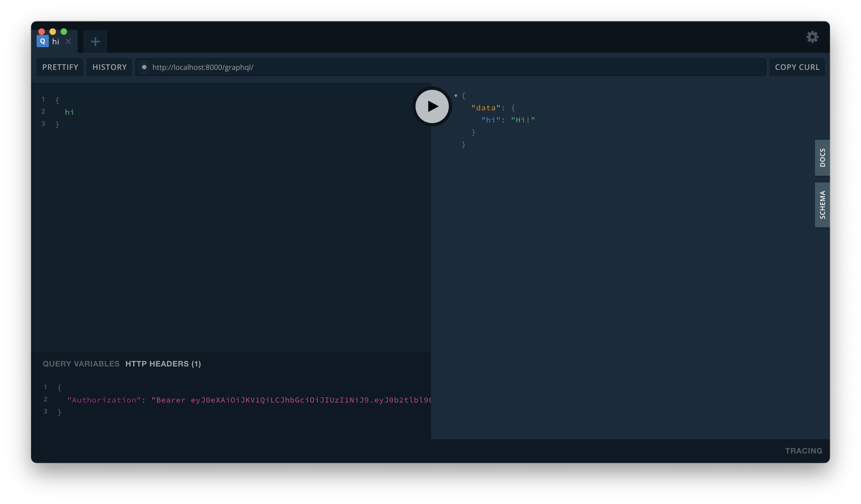Expand the TRACING panel at the bottom

click(803, 451)
